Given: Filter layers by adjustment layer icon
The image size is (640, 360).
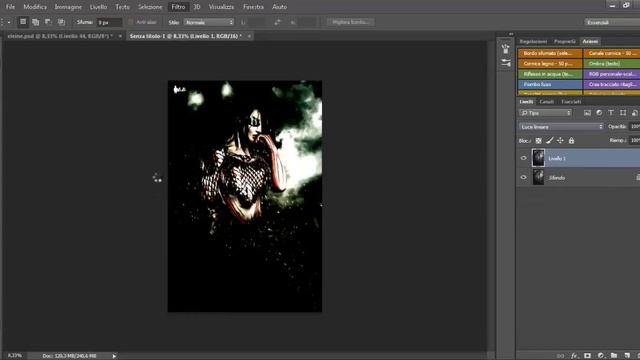Looking at the screenshot, I should click(599, 113).
